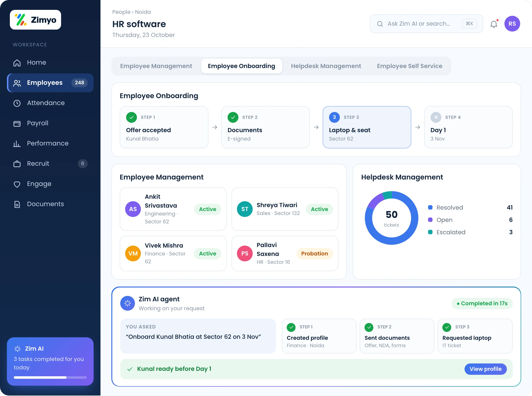Open the Step 4 Day 1 card

[x=468, y=127]
